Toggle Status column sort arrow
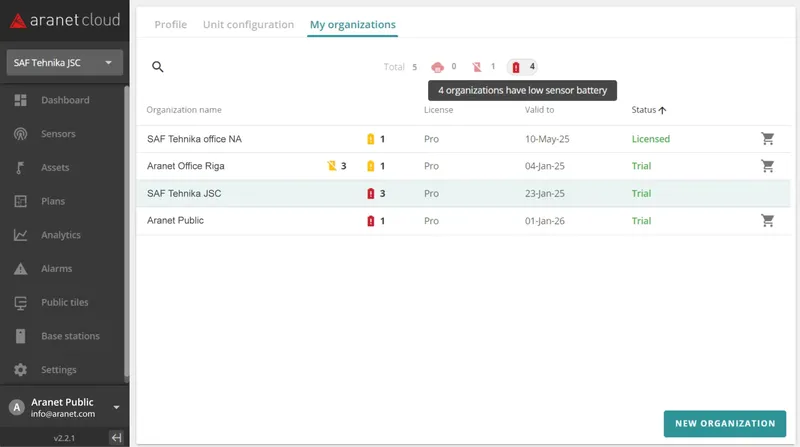This screenshot has height=447, width=800. tap(662, 110)
